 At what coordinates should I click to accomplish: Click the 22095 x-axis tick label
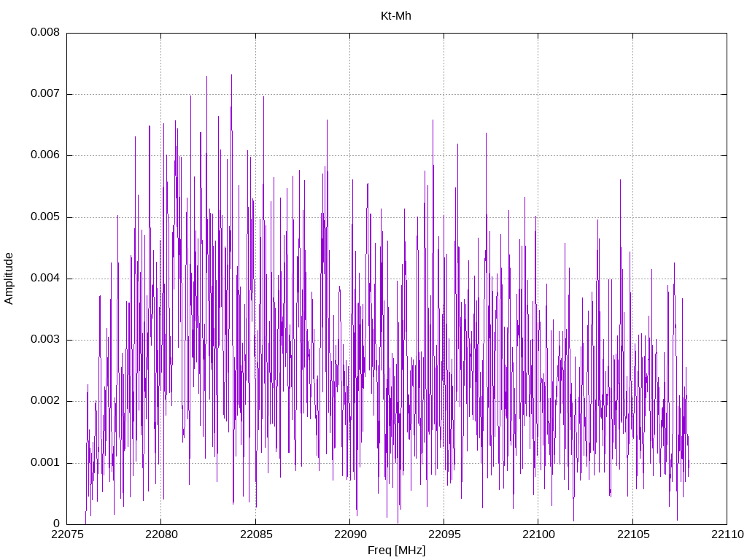pyautogui.click(x=444, y=534)
